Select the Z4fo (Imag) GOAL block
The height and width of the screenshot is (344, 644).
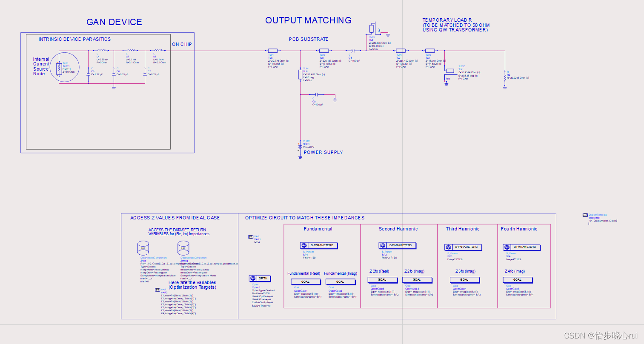coord(518,280)
